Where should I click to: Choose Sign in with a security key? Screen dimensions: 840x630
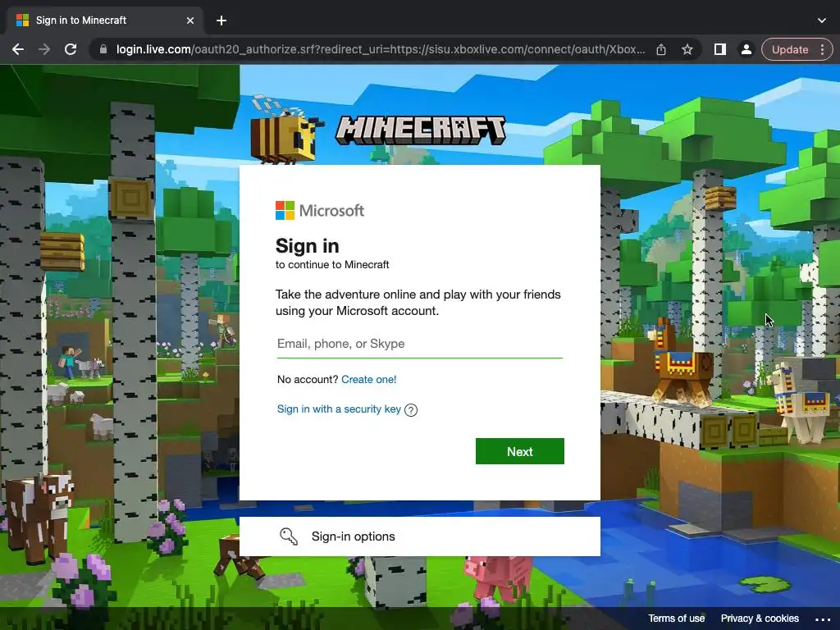339,409
